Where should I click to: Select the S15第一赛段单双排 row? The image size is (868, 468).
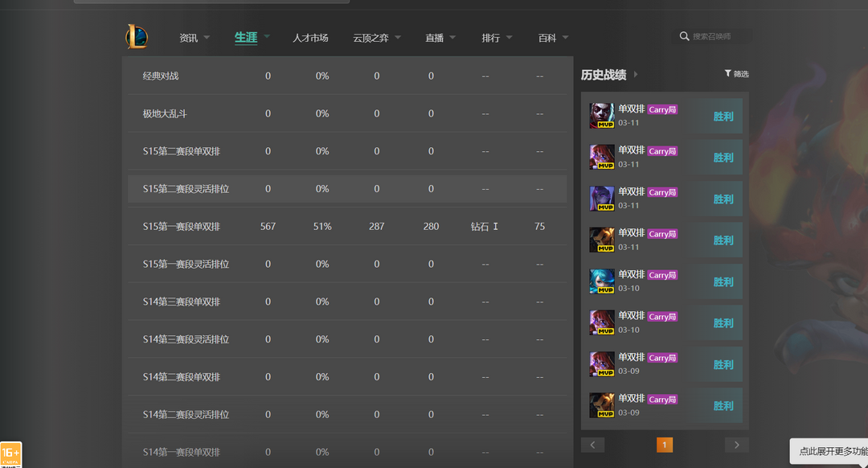[347, 227]
